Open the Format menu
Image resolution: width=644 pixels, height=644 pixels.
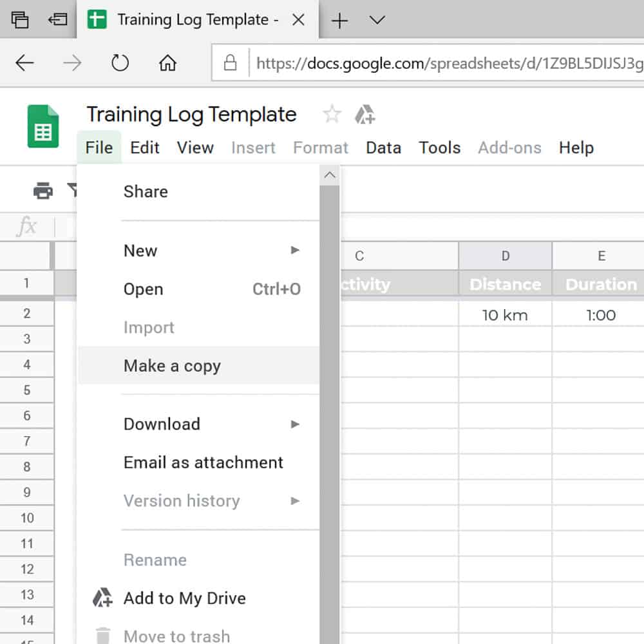(321, 147)
